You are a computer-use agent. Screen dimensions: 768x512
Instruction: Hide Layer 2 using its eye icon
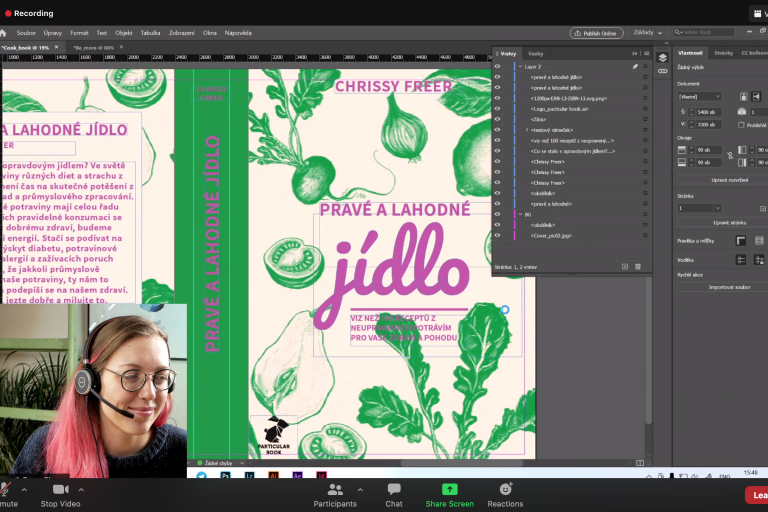498,66
